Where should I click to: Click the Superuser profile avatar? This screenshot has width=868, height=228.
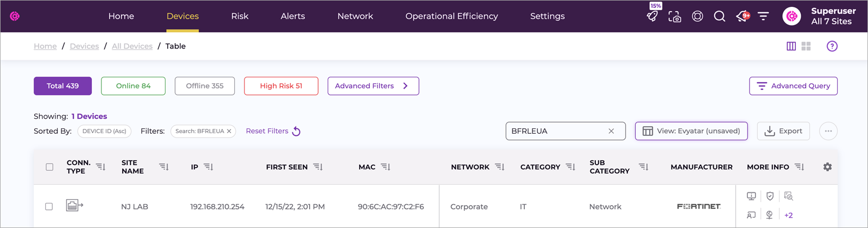(x=792, y=17)
